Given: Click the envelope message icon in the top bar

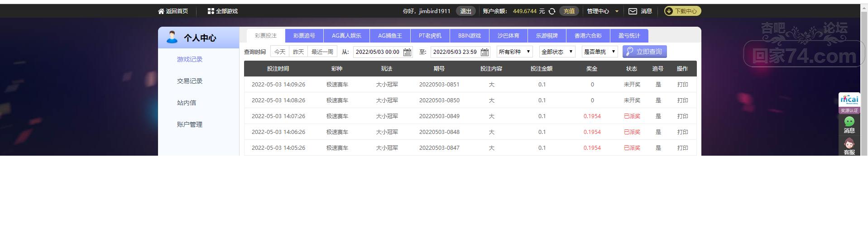Looking at the screenshot, I should pyautogui.click(x=633, y=11).
